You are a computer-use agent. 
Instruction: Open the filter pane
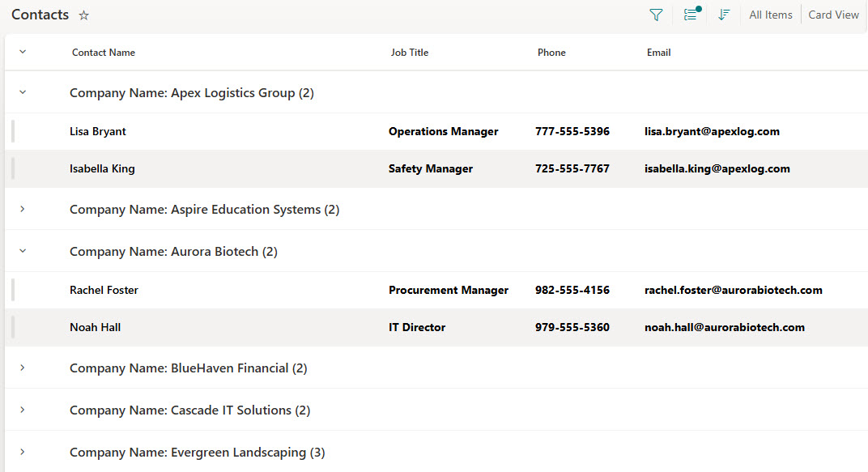(x=656, y=15)
